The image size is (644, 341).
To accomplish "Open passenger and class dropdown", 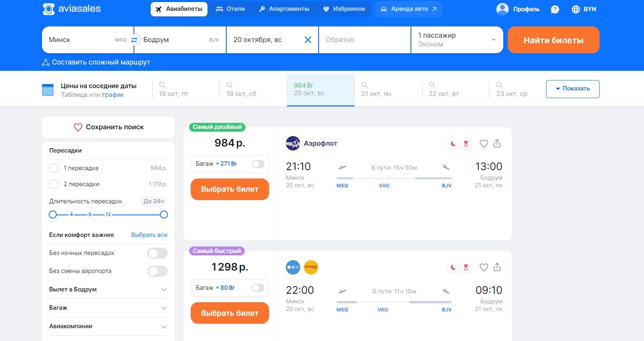I will tap(457, 40).
